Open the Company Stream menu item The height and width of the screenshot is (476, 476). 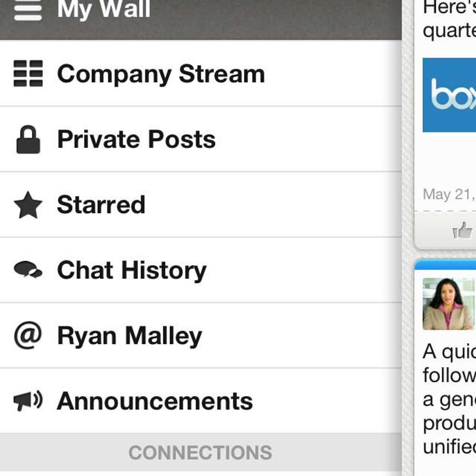pyautogui.click(x=201, y=74)
